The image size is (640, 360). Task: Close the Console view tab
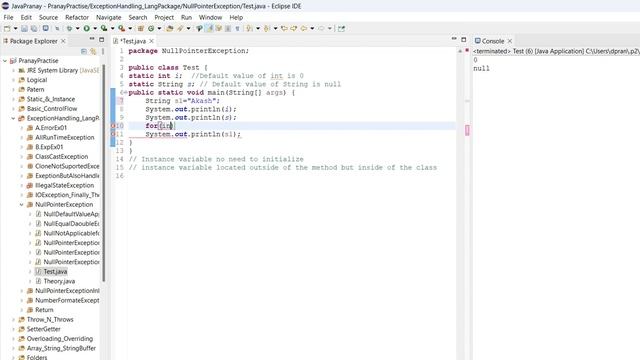(509, 41)
